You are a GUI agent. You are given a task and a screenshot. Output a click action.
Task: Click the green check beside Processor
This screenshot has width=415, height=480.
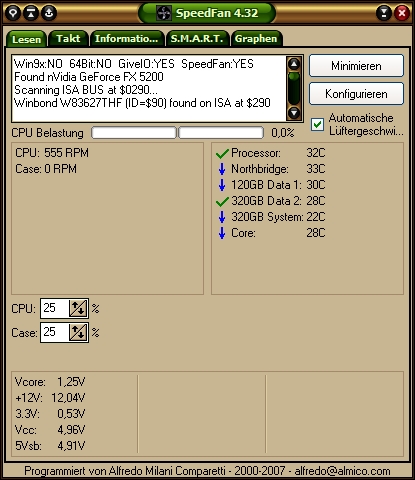[222, 153]
